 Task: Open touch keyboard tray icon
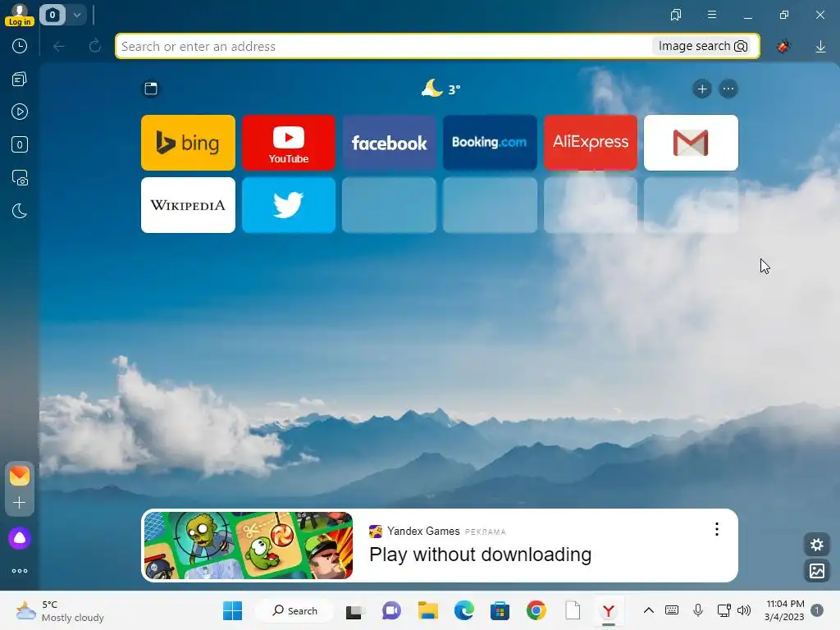tap(672, 610)
